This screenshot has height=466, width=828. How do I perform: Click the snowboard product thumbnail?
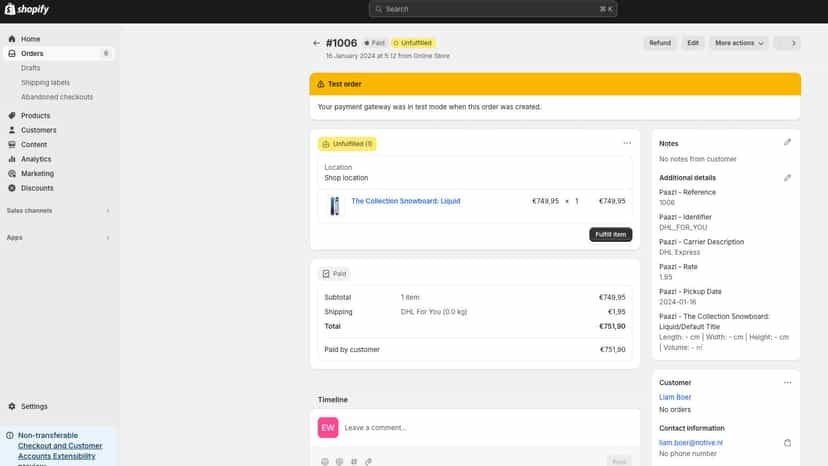335,206
